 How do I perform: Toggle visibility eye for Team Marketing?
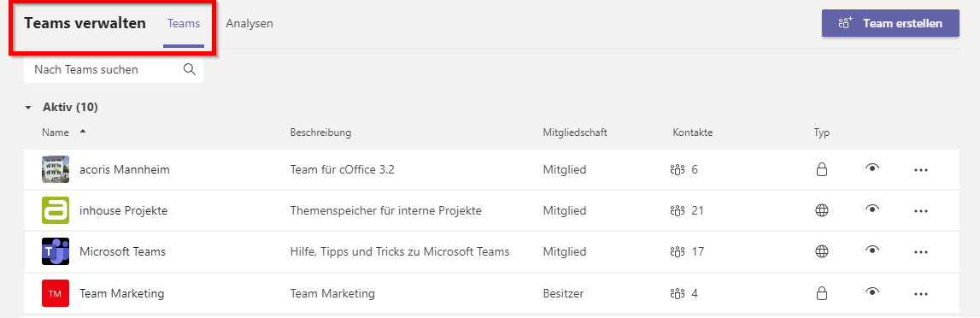pyautogui.click(x=871, y=291)
